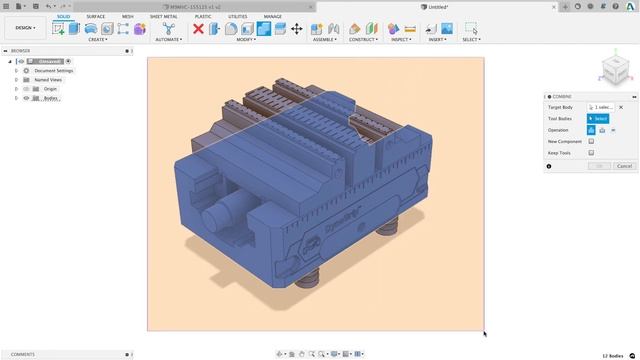The image size is (640, 360).
Task: Clear the Target Body selection X
Action: tap(621, 107)
